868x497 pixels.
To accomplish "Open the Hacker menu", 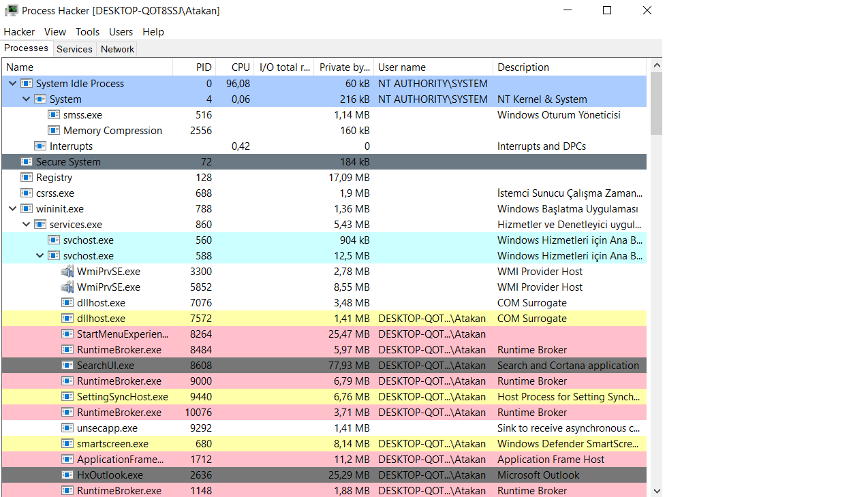I will 19,32.
